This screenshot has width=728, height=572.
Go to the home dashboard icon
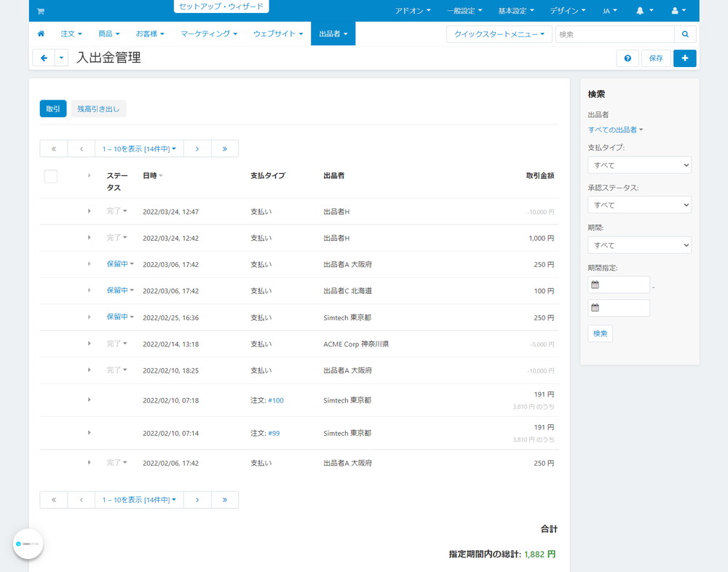coord(41,33)
